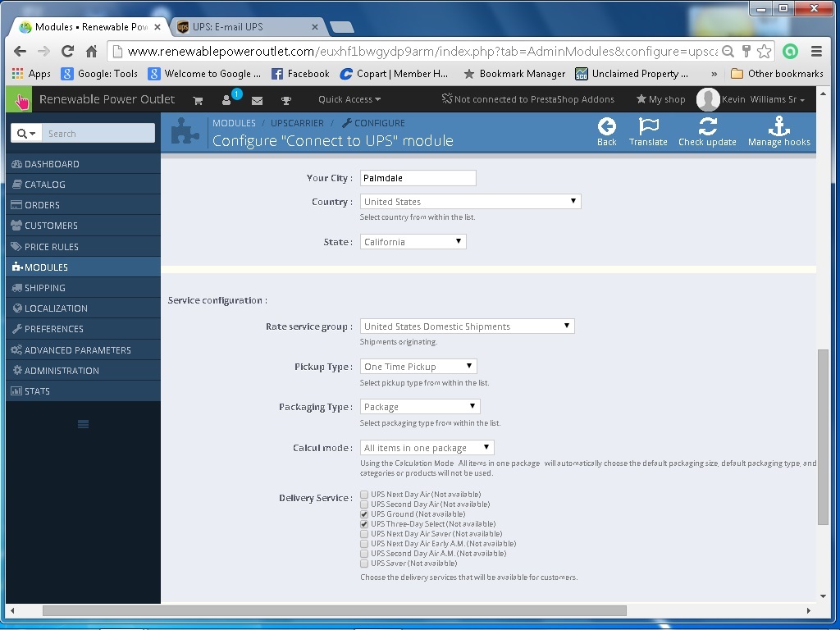The height and width of the screenshot is (630, 840).
Task: Open the Facebook bookmark
Action: point(300,74)
